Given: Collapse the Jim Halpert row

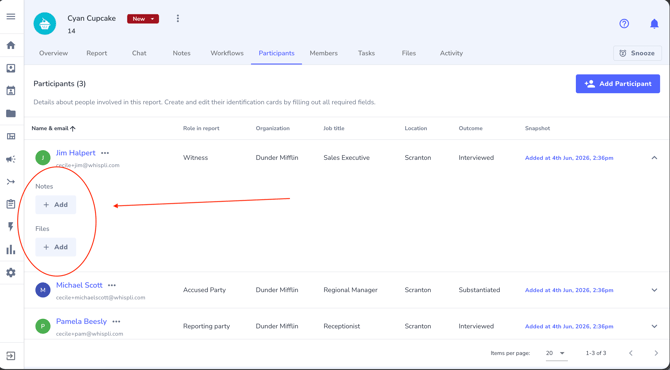Looking at the screenshot, I should click(x=654, y=158).
